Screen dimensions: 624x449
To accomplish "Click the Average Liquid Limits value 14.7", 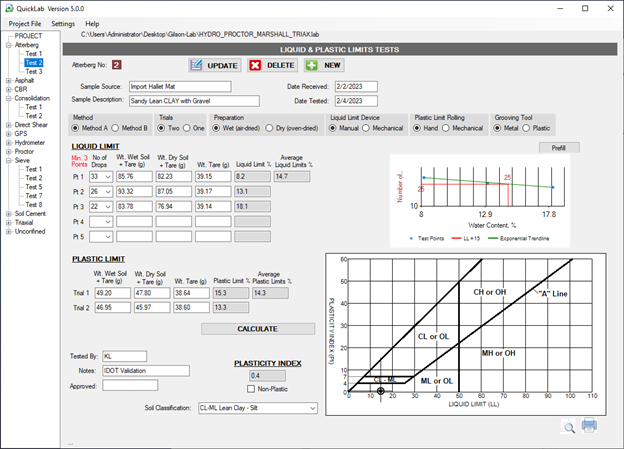I will 292,176.
